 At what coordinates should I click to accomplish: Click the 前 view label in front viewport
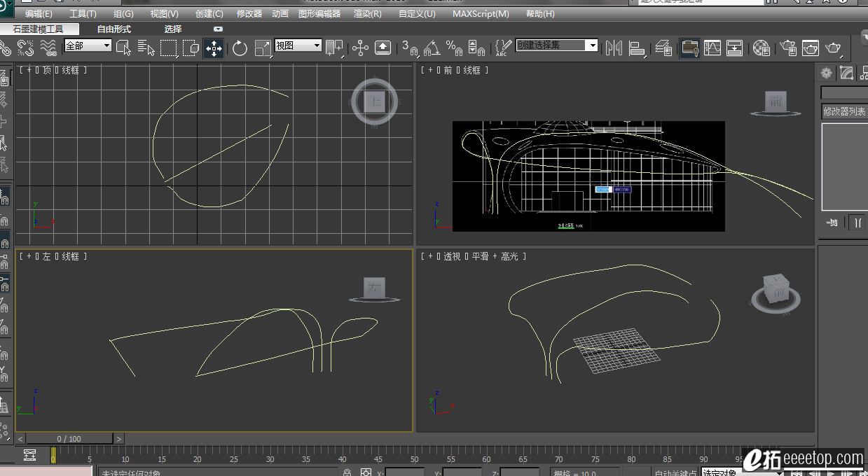(448, 70)
